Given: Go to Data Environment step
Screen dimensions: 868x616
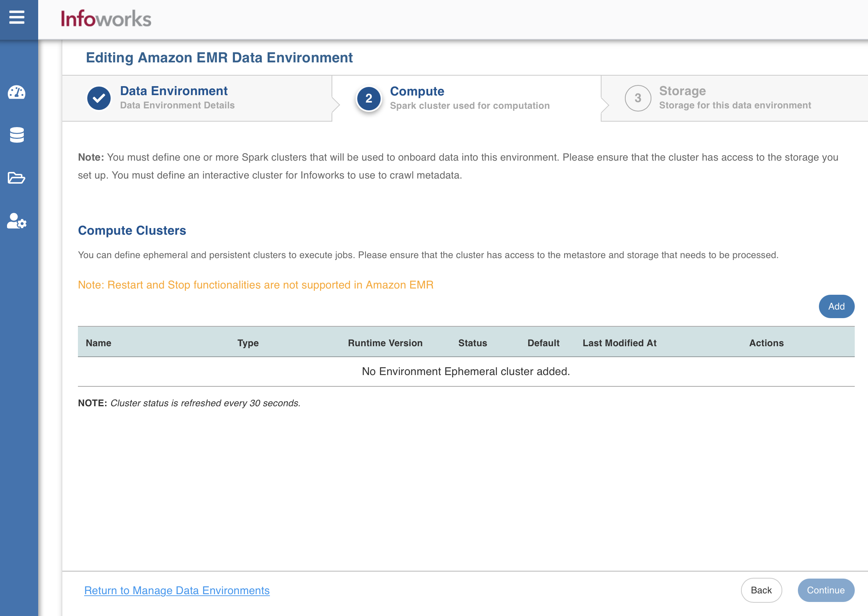Looking at the screenshot, I should tap(197, 98).
